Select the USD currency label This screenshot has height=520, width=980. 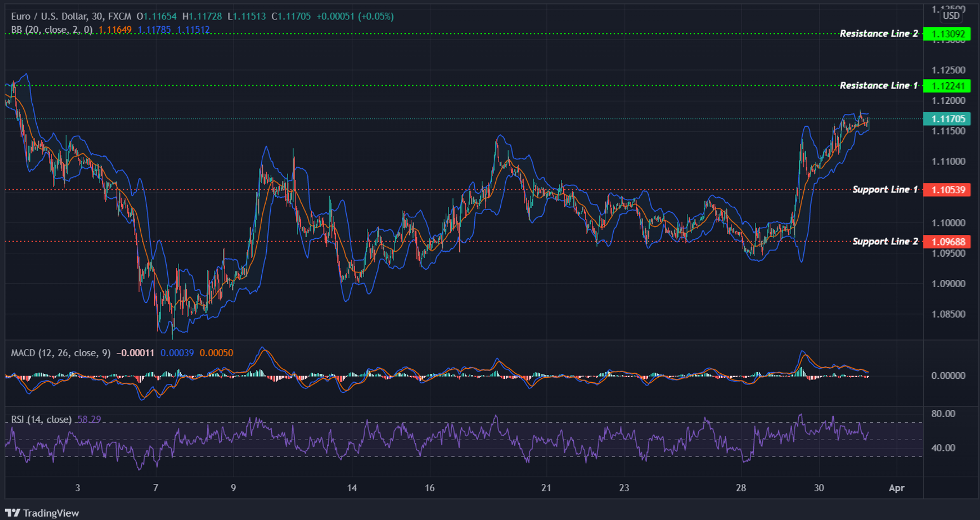(951, 17)
